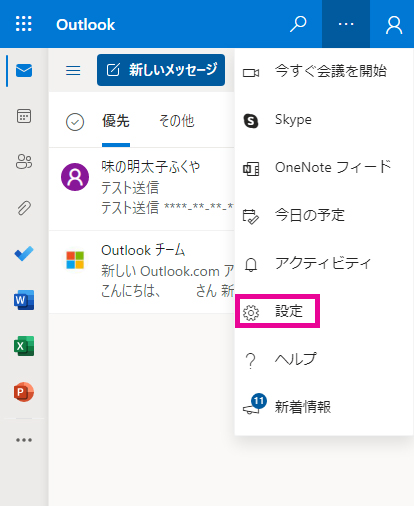Collapse the top bar three-dots overflow menu
The height and width of the screenshot is (506, 414).
point(346,24)
